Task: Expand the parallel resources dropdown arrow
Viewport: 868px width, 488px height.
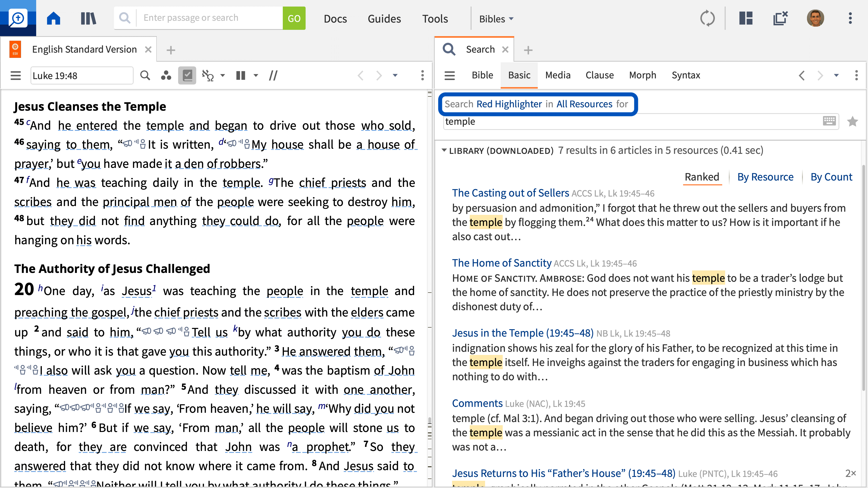Action: pyautogui.click(x=256, y=75)
